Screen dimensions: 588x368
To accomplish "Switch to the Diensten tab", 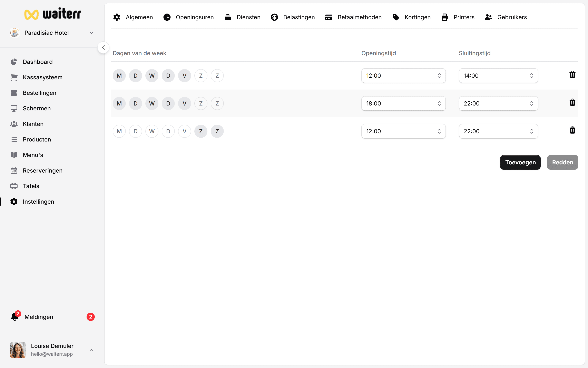I will [x=242, y=17].
